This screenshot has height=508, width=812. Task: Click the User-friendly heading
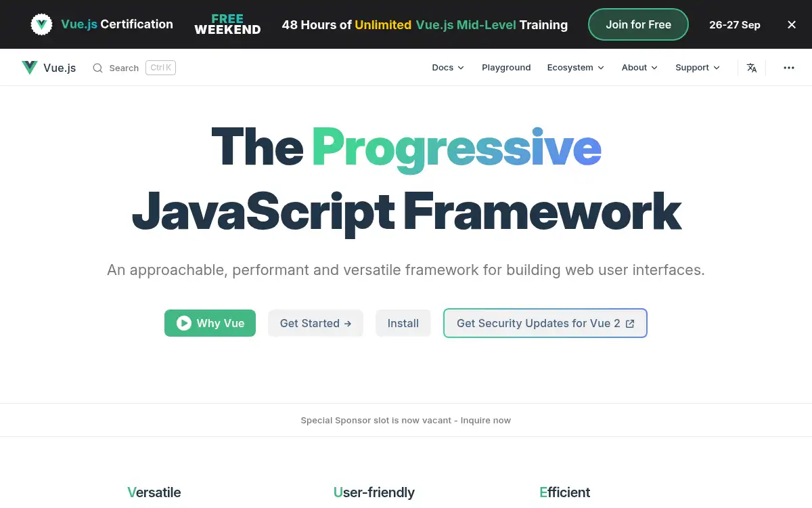[374, 492]
